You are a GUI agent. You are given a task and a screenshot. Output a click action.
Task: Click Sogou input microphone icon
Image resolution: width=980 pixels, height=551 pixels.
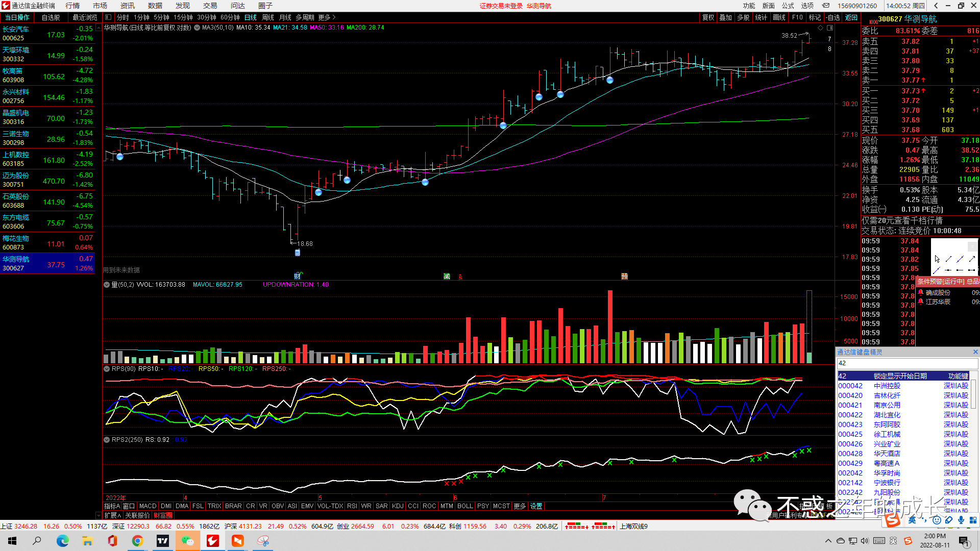coord(961,520)
